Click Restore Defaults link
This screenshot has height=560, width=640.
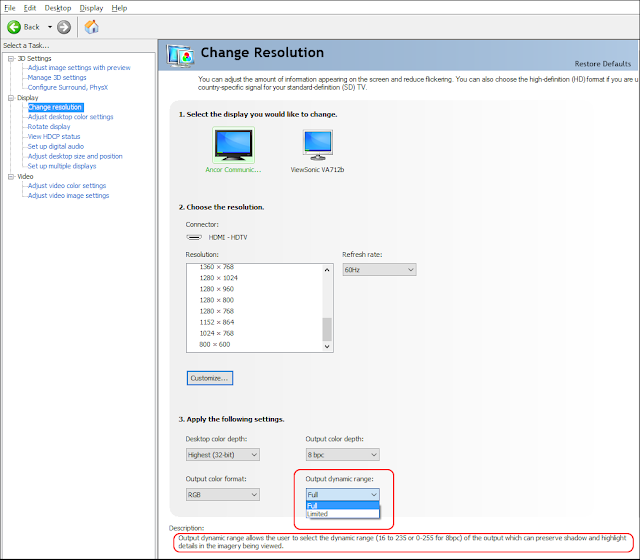tap(602, 64)
